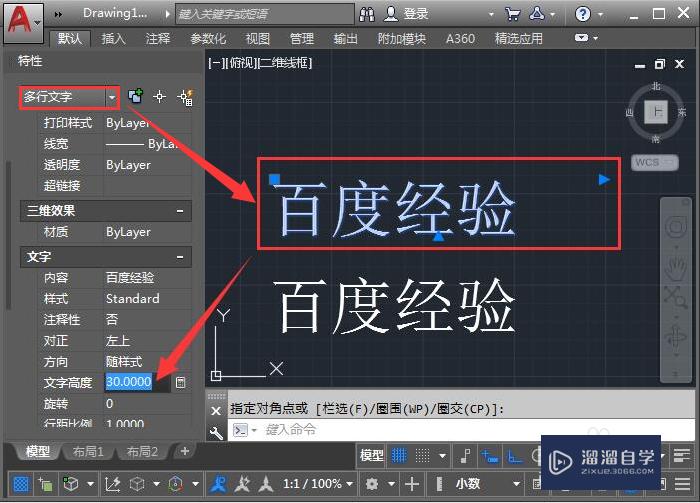Click the Select Objects crosshair icon
700x503 pixels.
pyautogui.click(x=159, y=96)
